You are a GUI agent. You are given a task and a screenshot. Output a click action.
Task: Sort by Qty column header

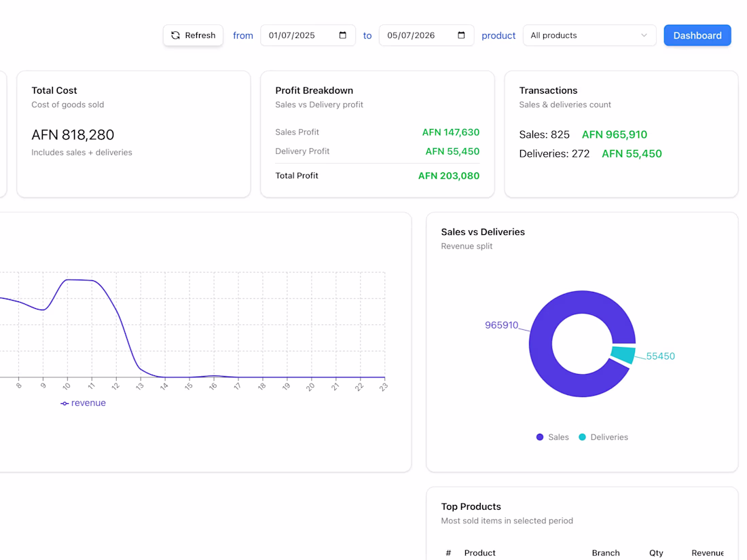(656, 553)
